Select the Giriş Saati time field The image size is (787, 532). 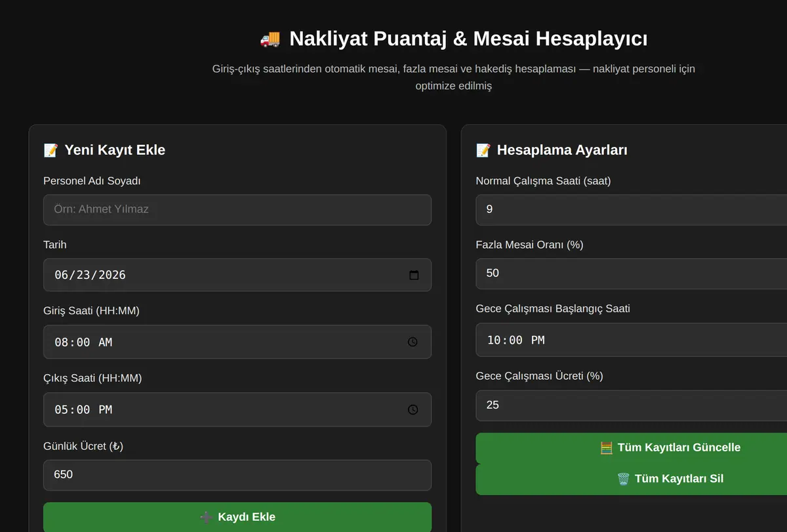point(237,342)
